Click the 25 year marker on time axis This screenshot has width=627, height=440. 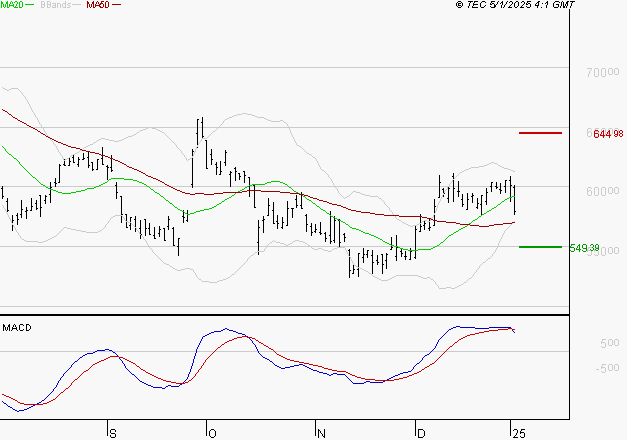coord(519,433)
